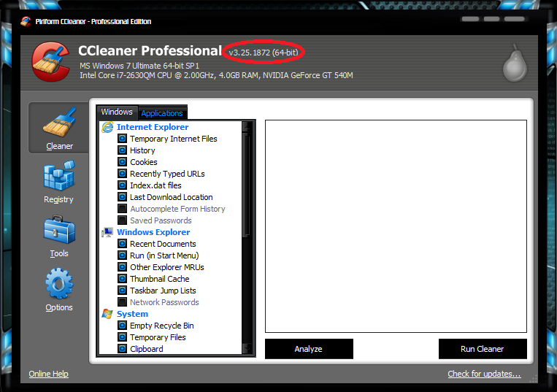Uncheck the History checkbox
Screen dimensions: 557x392
(122, 150)
